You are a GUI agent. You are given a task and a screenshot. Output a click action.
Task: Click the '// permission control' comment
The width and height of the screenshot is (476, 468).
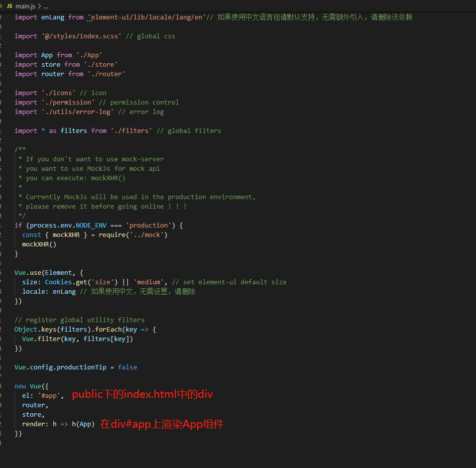point(139,102)
